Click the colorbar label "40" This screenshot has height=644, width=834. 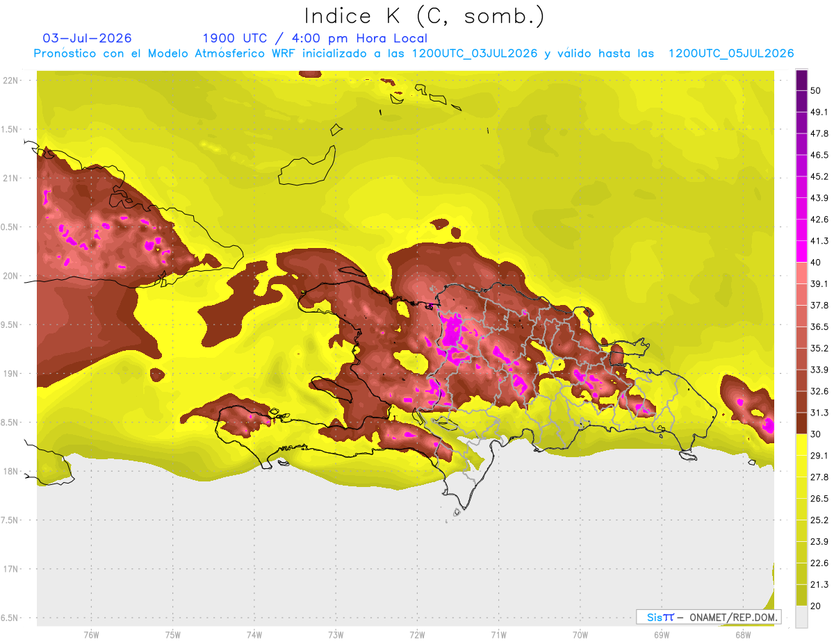pos(816,263)
